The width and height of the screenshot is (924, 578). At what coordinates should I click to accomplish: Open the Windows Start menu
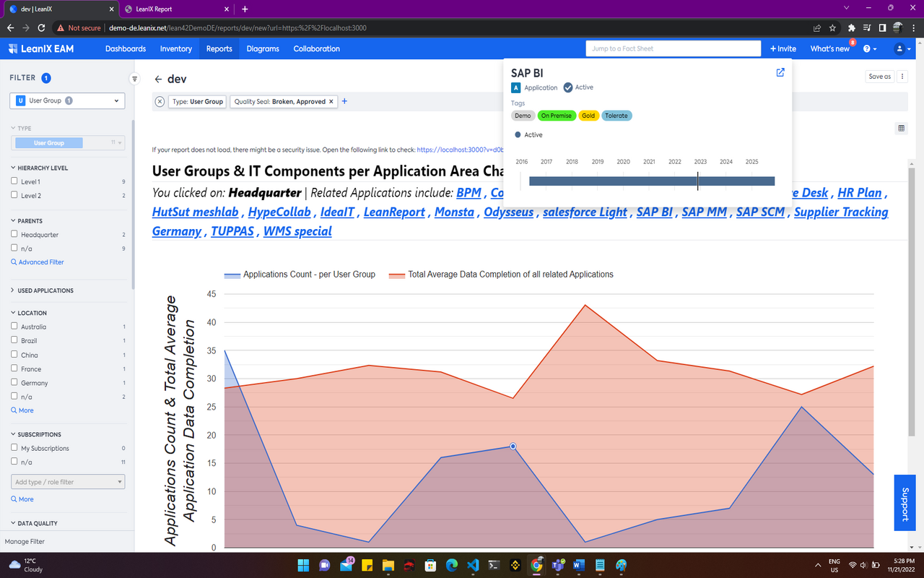(x=303, y=565)
